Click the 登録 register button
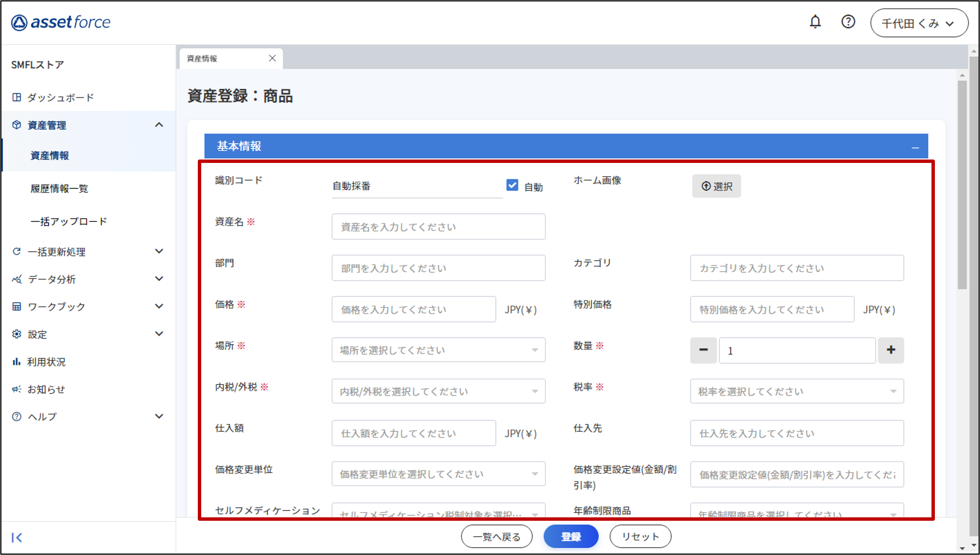Viewport: 980px width, 555px height. coord(570,537)
